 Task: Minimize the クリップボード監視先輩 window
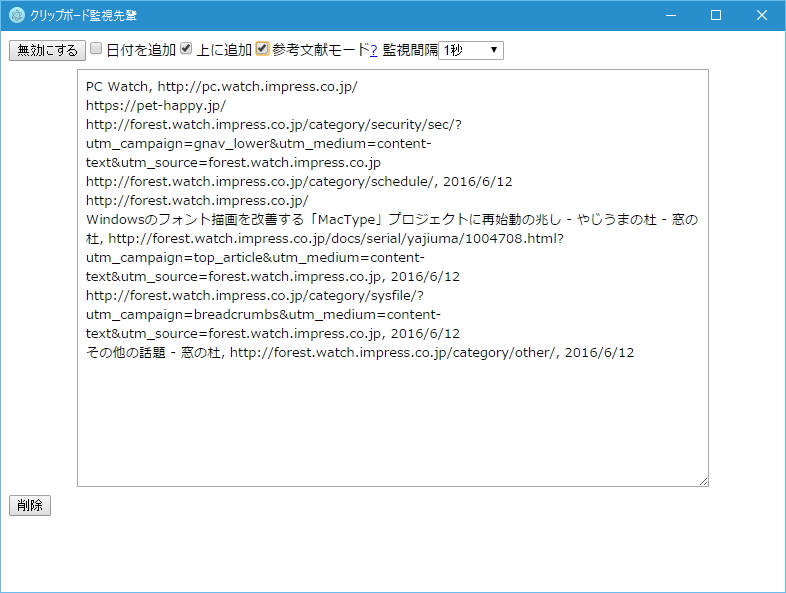[x=671, y=15]
